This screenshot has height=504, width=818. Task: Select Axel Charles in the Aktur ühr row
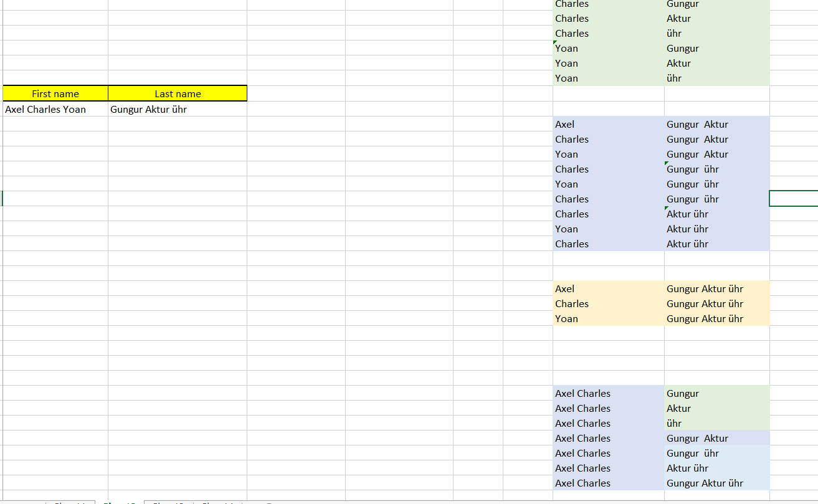pyautogui.click(x=609, y=468)
